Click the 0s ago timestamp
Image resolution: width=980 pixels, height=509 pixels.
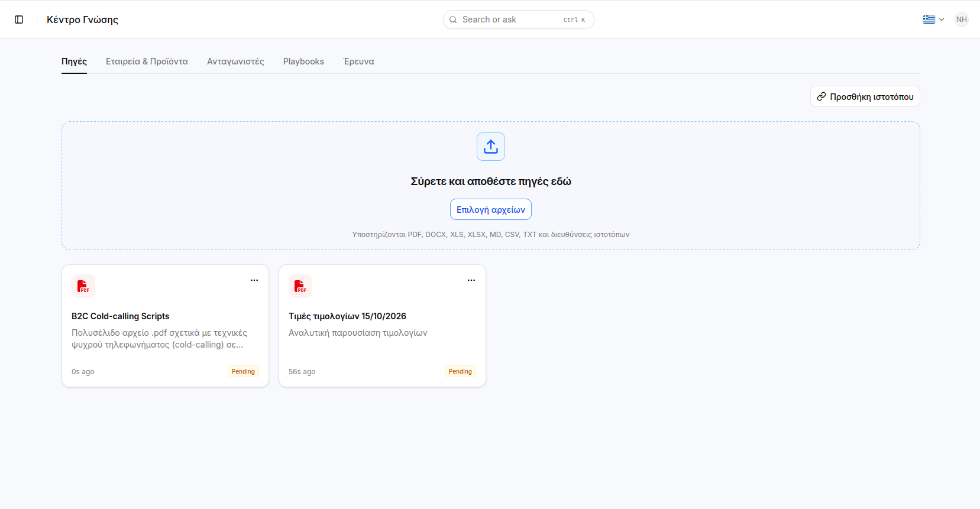[83, 372]
